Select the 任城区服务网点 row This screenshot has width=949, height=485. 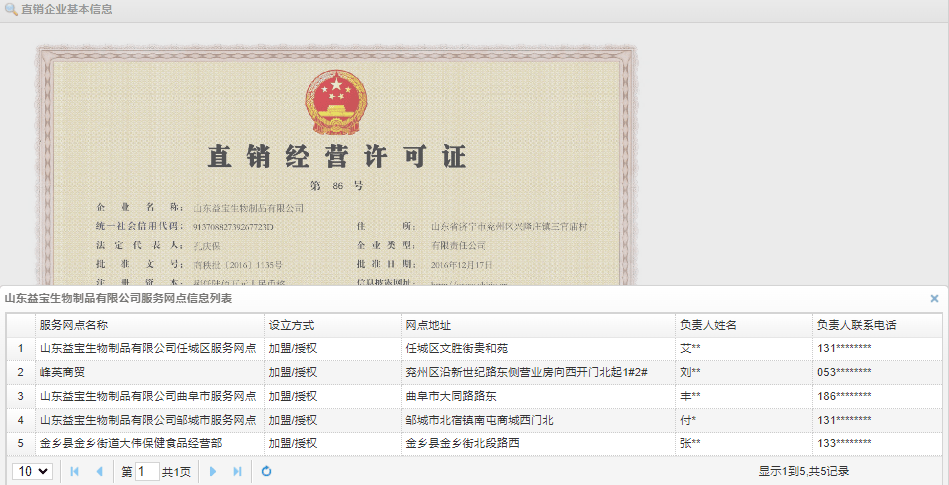point(148,348)
